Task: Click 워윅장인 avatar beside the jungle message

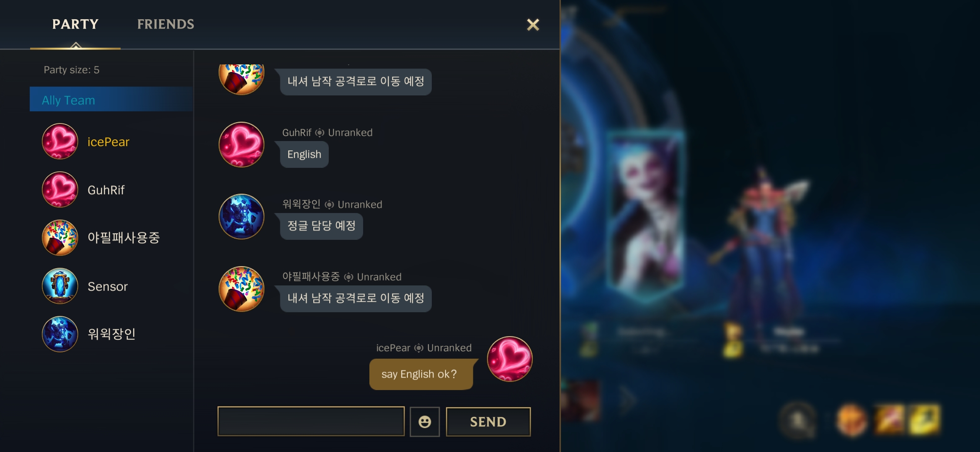Action: tap(242, 216)
